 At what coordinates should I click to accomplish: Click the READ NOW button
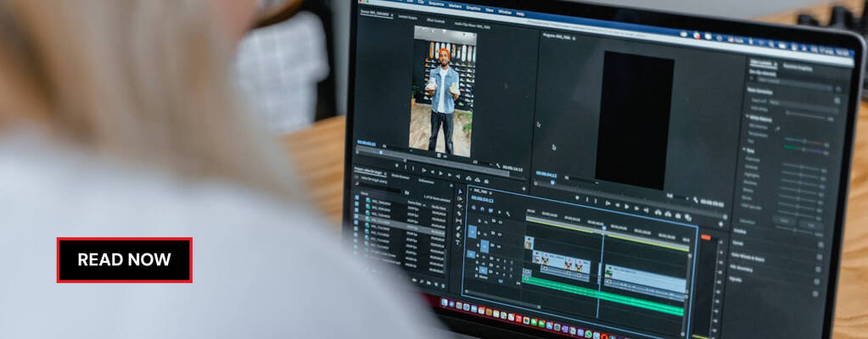click(x=124, y=259)
